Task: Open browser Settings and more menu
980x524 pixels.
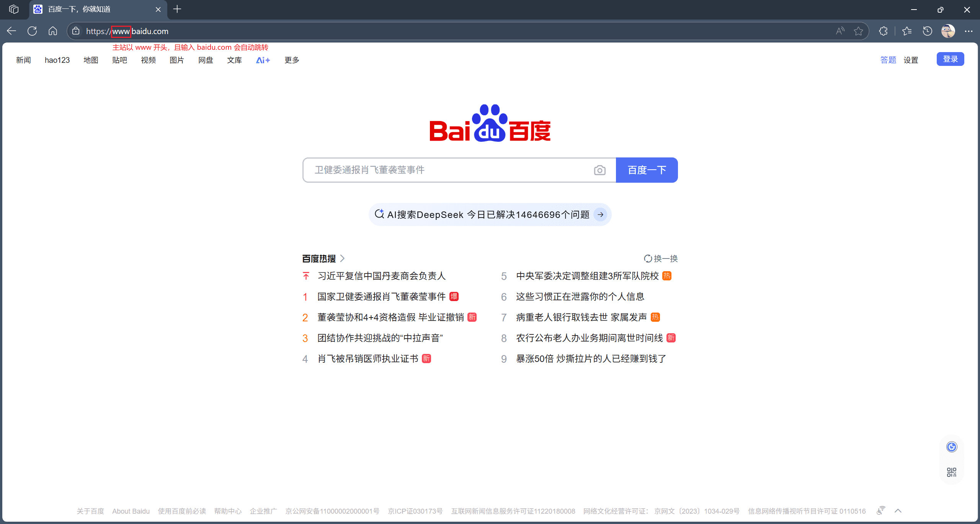Action: tap(969, 31)
